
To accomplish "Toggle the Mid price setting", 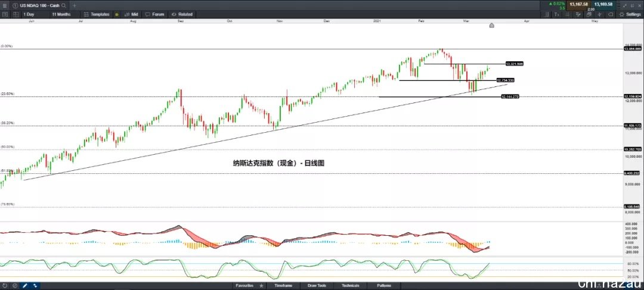I will point(131,14).
